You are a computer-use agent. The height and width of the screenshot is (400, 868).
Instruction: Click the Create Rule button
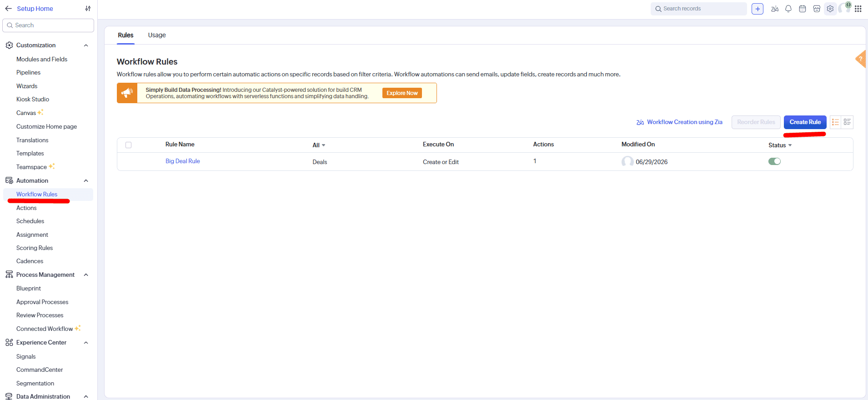coord(805,122)
